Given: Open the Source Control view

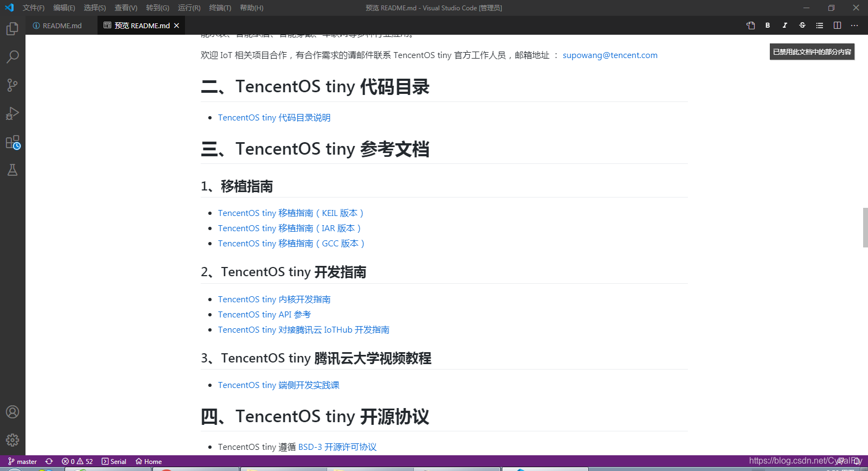Looking at the screenshot, I should 12,85.
